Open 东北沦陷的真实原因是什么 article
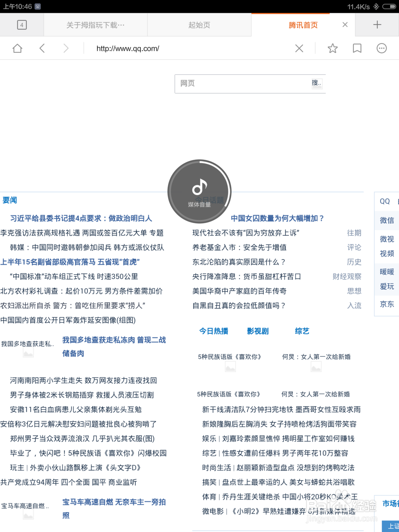 click(x=239, y=262)
